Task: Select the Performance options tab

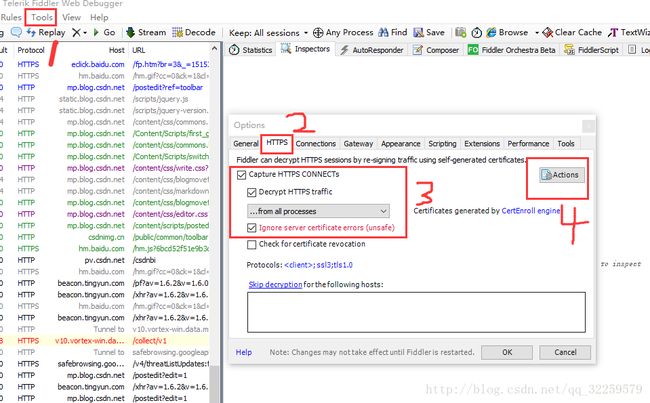Action: (528, 143)
